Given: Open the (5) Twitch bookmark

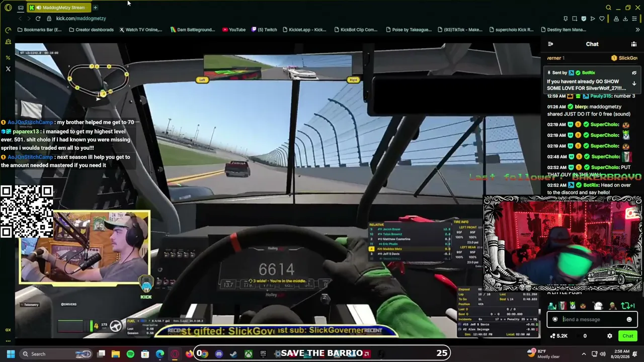Looking at the screenshot, I should point(264,30).
